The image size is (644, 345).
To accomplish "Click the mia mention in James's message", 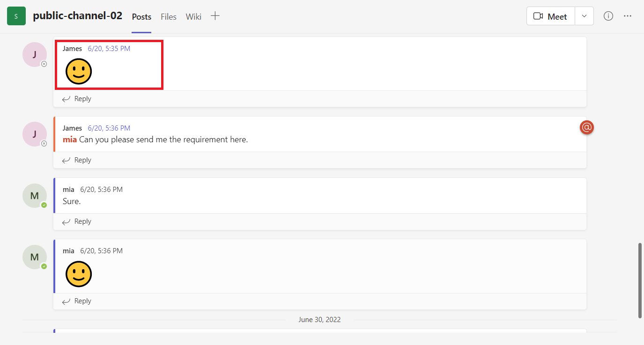I will [70, 139].
